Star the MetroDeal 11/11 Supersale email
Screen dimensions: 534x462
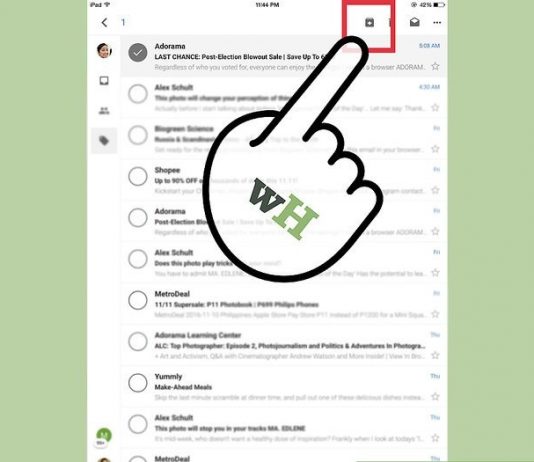coord(435,314)
